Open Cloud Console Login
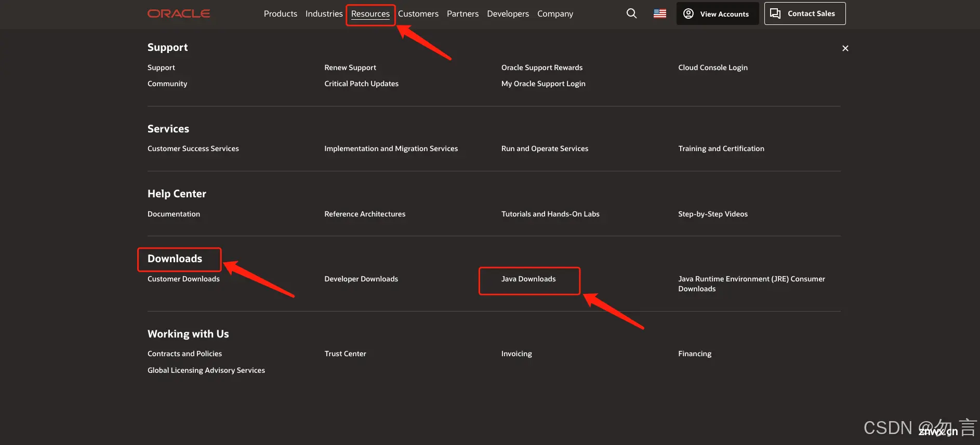 pyautogui.click(x=713, y=68)
